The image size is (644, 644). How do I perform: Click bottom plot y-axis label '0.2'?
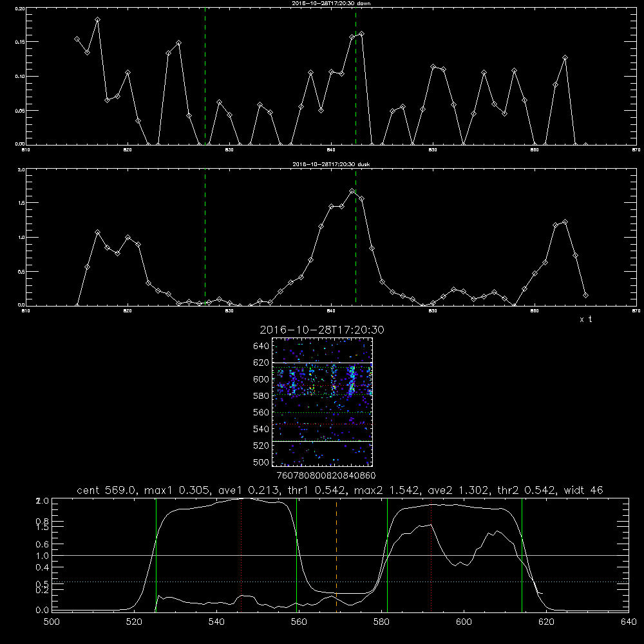pyautogui.click(x=43, y=590)
